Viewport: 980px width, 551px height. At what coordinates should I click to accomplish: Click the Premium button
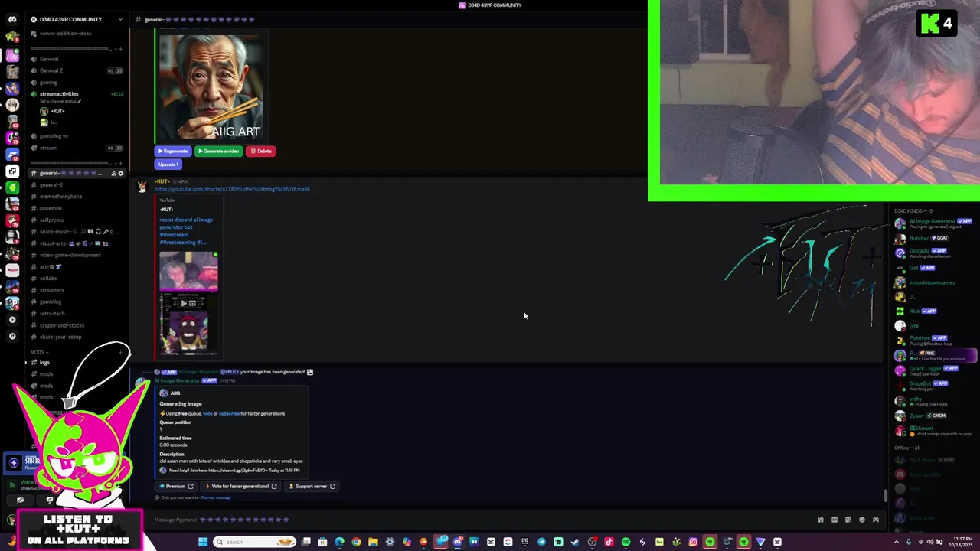pos(176,486)
